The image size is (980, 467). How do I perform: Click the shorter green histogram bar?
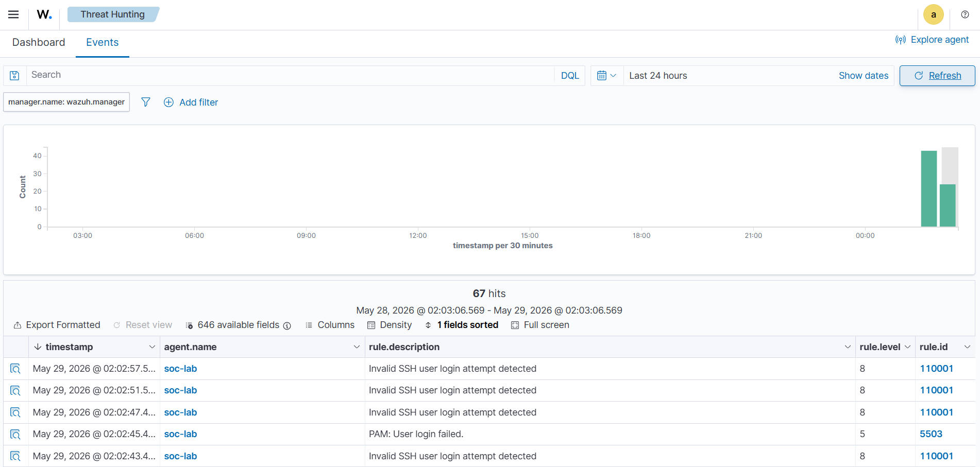948,205
